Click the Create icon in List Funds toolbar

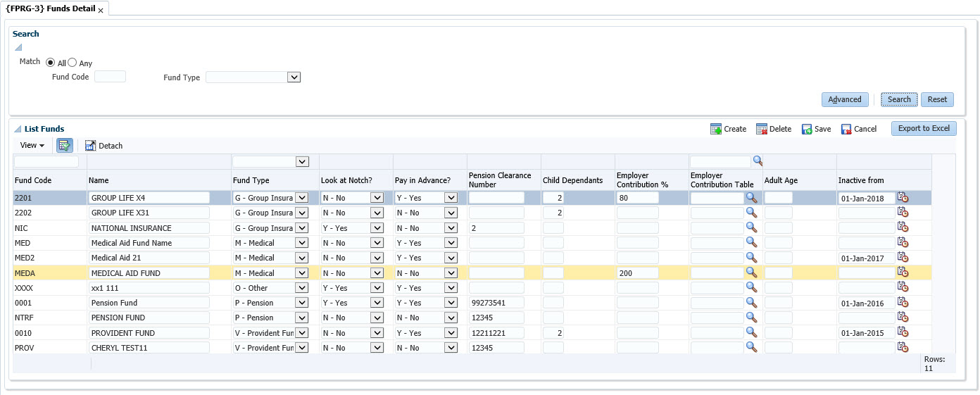click(x=716, y=129)
